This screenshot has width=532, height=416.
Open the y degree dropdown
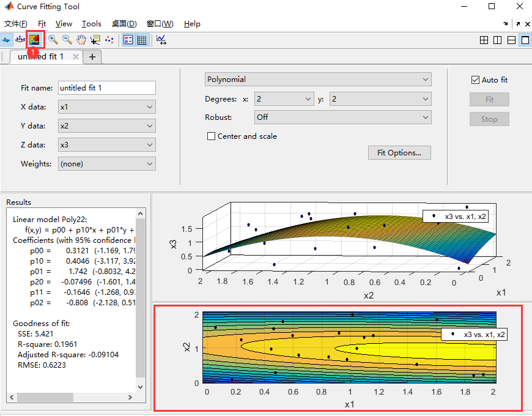tap(380, 99)
